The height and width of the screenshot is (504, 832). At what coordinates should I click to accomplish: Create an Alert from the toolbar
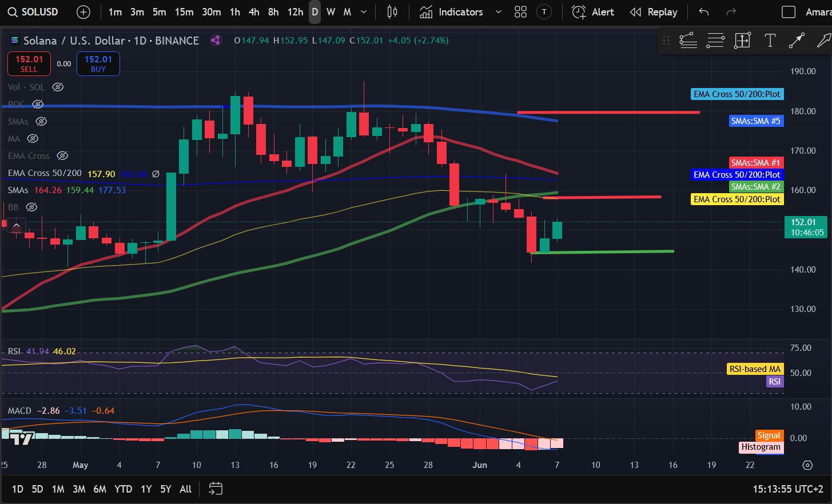click(x=593, y=12)
